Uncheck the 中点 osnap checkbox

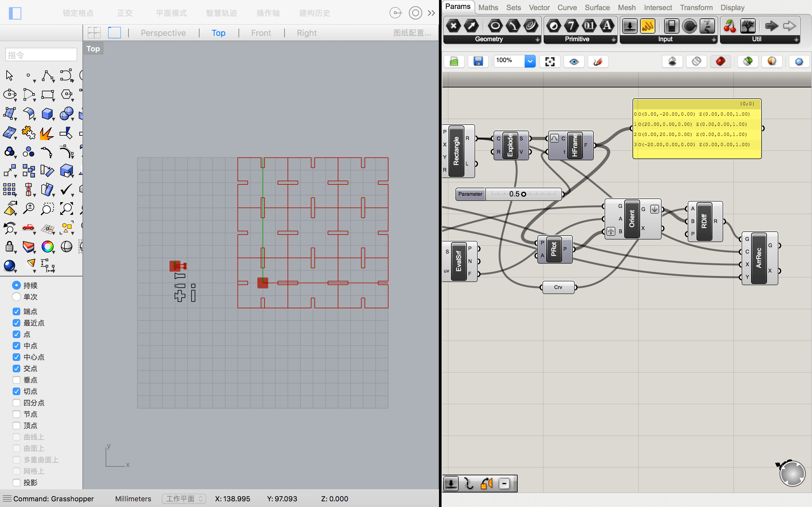click(16, 346)
